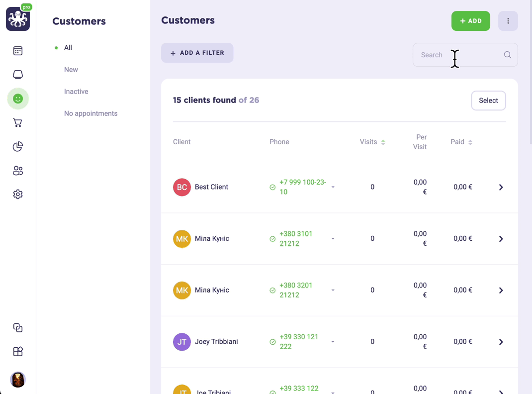The width and height of the screenshot is (532, 394).
Task: Expand phone dropdown for Joey Tribbiani
Action: pos(333,342)
